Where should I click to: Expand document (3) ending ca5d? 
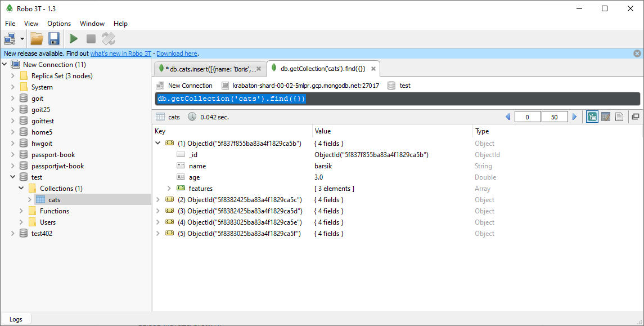pos(157,211)
